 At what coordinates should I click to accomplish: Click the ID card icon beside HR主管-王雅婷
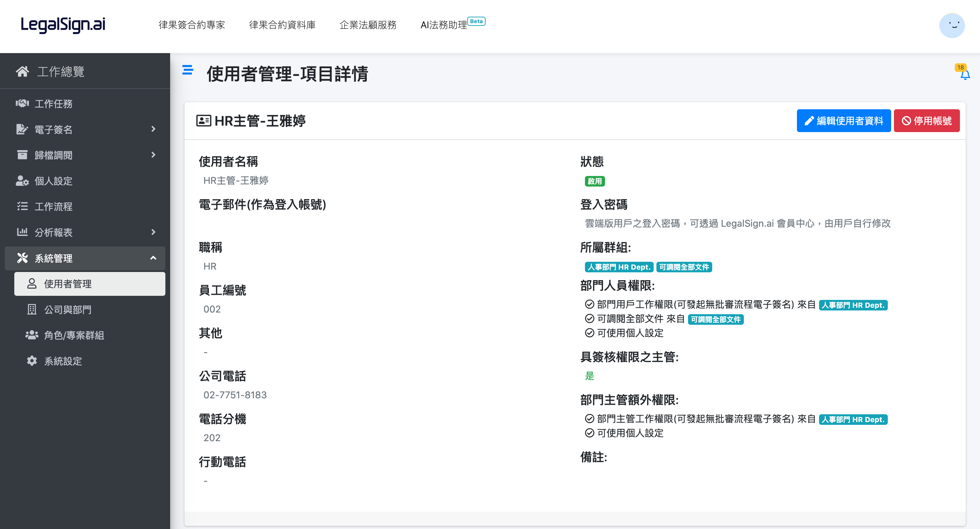(204, 121)
